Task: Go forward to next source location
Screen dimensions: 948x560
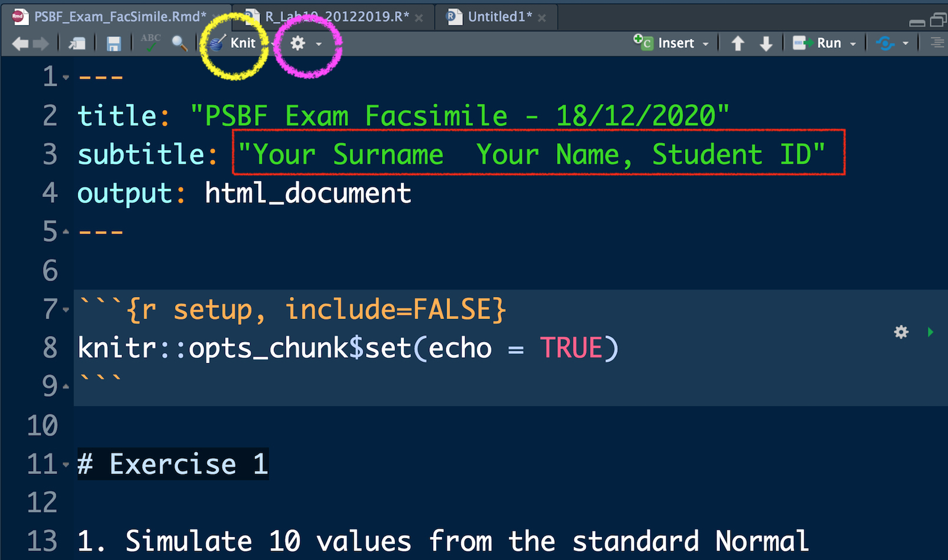Action: (x=41, y=44)
